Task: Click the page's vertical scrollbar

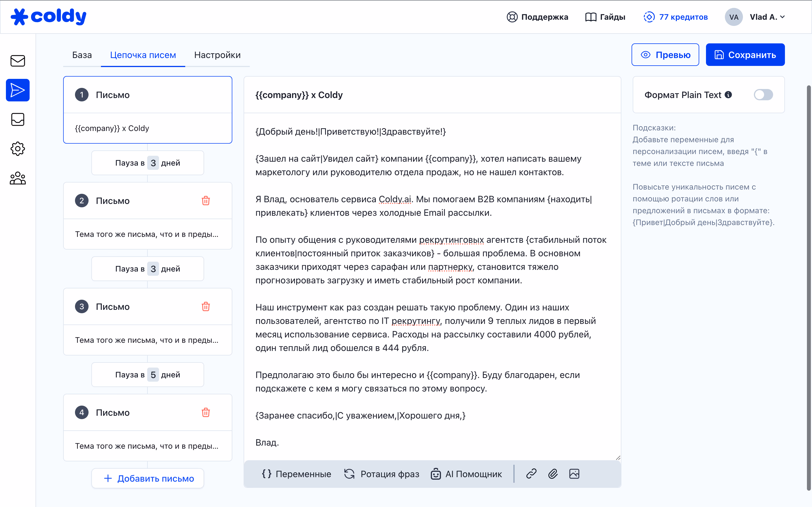Action: [809, 288]
